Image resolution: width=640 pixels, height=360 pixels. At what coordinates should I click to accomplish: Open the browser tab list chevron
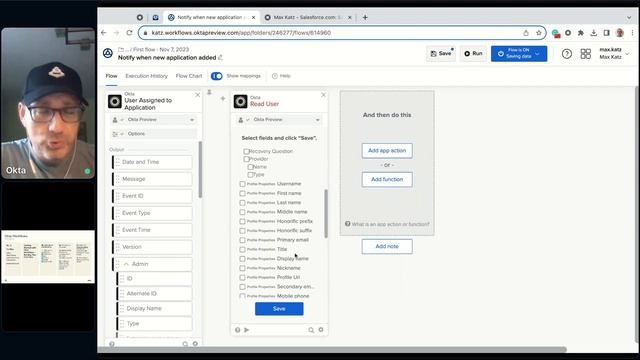tap(629, 18)
